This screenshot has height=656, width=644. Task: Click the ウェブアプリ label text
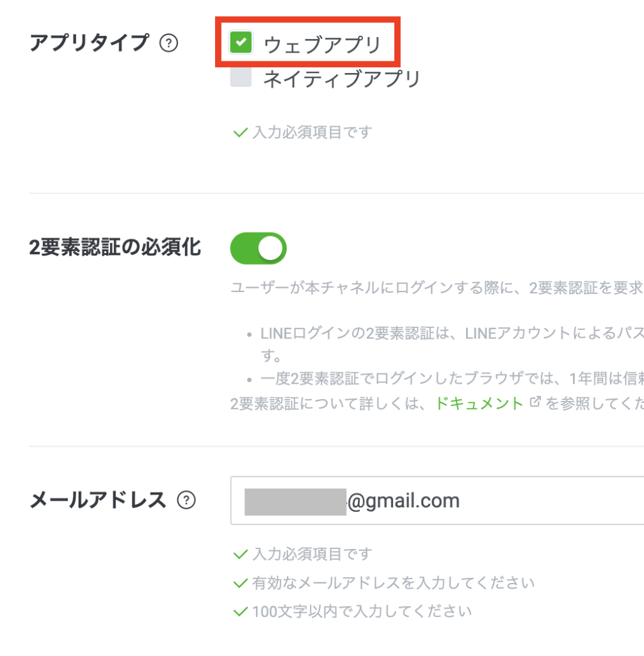(x=322, y=44)
